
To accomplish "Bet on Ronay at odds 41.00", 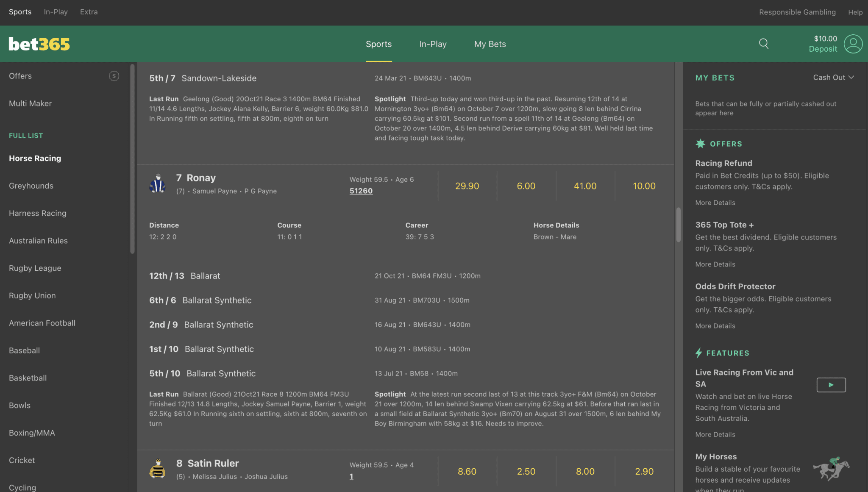I will click(585, 186).
